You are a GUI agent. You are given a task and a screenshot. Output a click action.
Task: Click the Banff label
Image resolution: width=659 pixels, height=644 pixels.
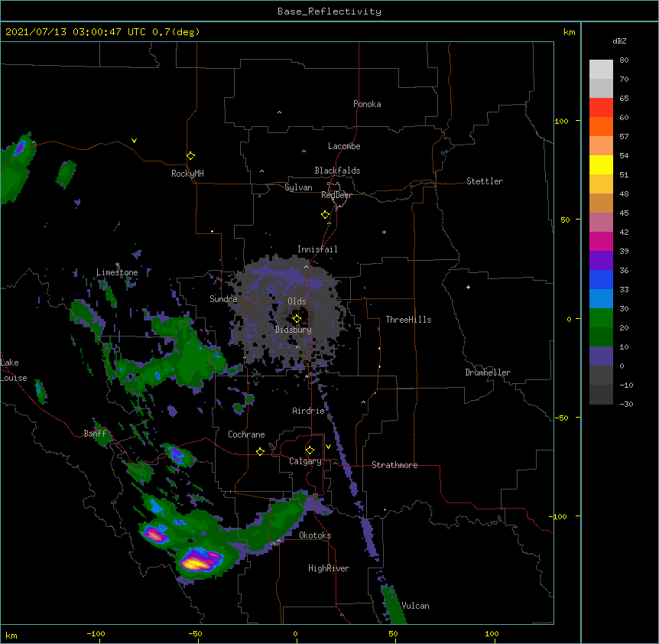click(95, 434)
